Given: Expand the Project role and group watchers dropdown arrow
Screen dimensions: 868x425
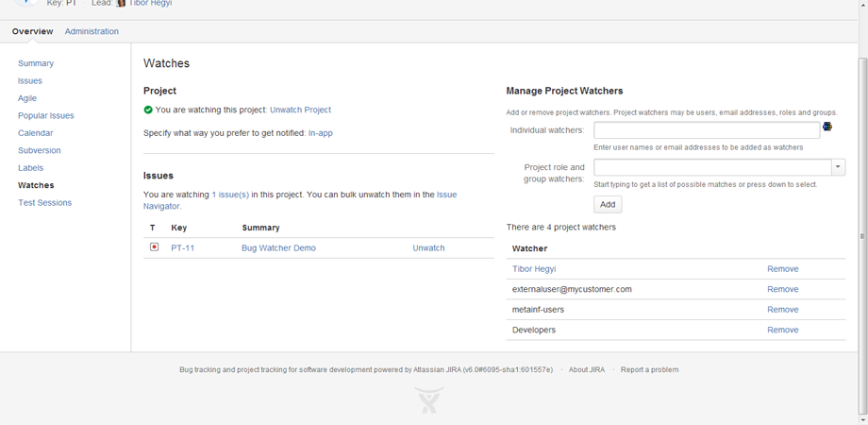Looking at the screenshot, I should click(838, 167).
